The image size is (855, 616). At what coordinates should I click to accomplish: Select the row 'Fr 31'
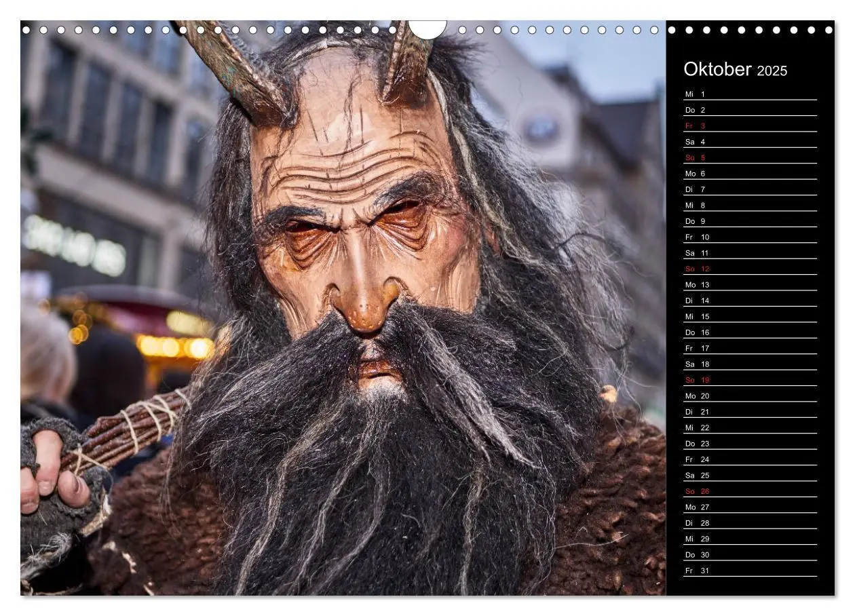[x=750, y=570]
